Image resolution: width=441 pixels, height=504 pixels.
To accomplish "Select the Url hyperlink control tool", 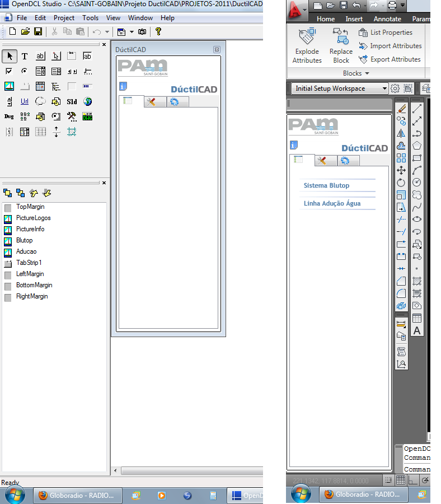I will [25, 101].
